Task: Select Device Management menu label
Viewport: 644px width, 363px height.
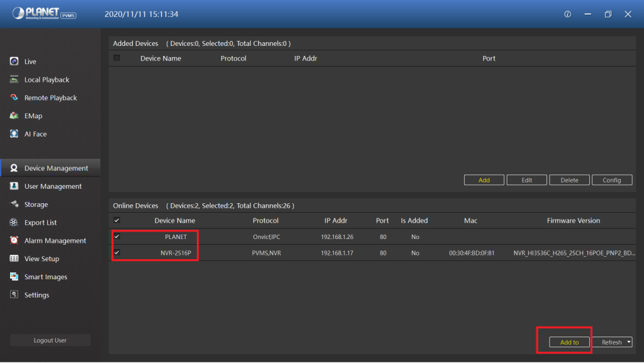Action: tap(56, 169)
